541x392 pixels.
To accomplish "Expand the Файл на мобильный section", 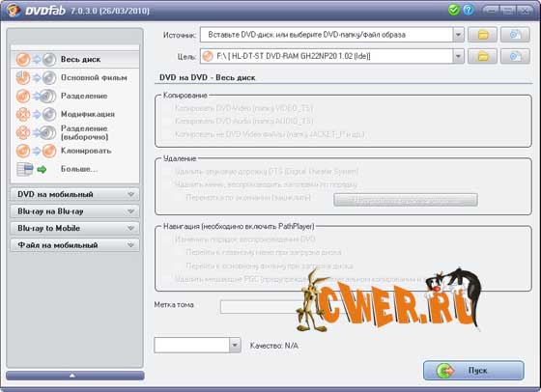I will click(75, 245).
